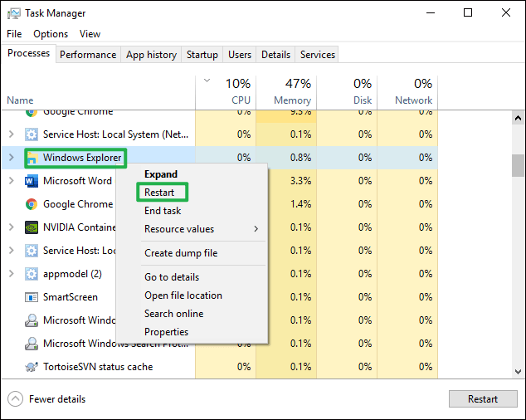Expand the Windows Explorer process group

12,158
